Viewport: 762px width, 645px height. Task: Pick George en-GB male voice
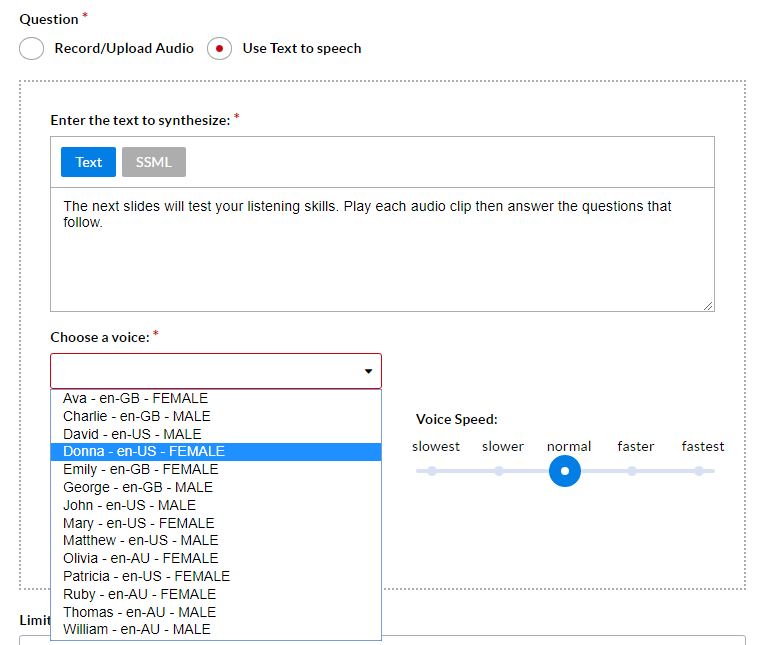[138, 487]
